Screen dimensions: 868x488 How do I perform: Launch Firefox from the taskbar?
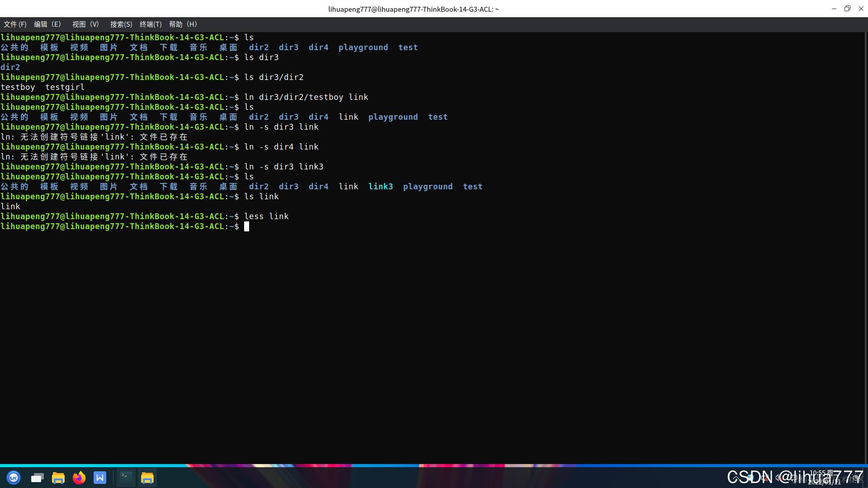click(x=79, y=478)
